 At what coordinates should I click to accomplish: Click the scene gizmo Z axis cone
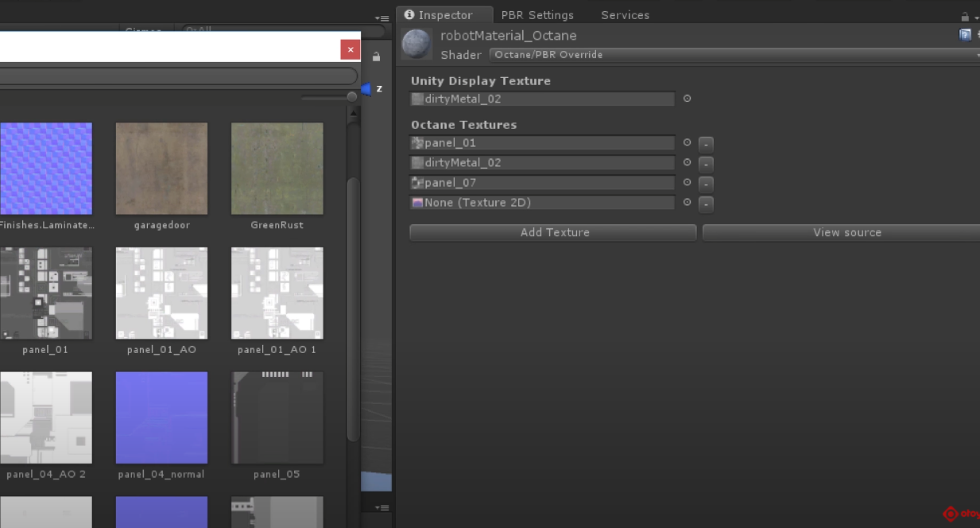click(x=366, y=89)
